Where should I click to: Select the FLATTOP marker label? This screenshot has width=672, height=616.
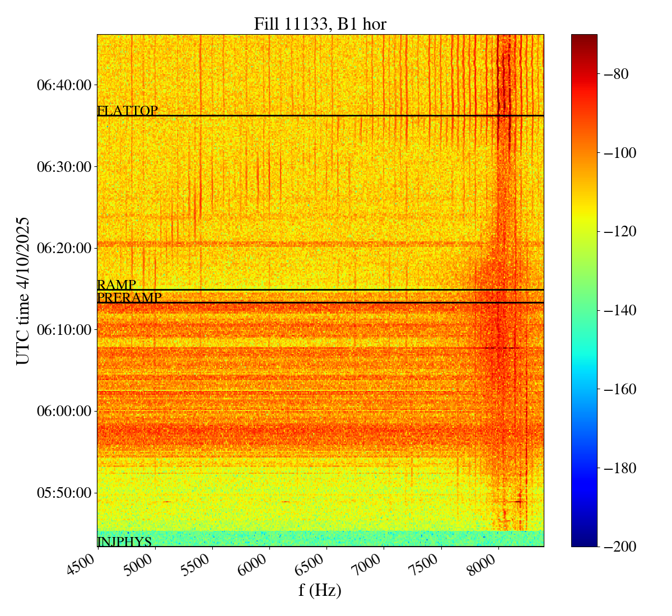pos(127,111)
